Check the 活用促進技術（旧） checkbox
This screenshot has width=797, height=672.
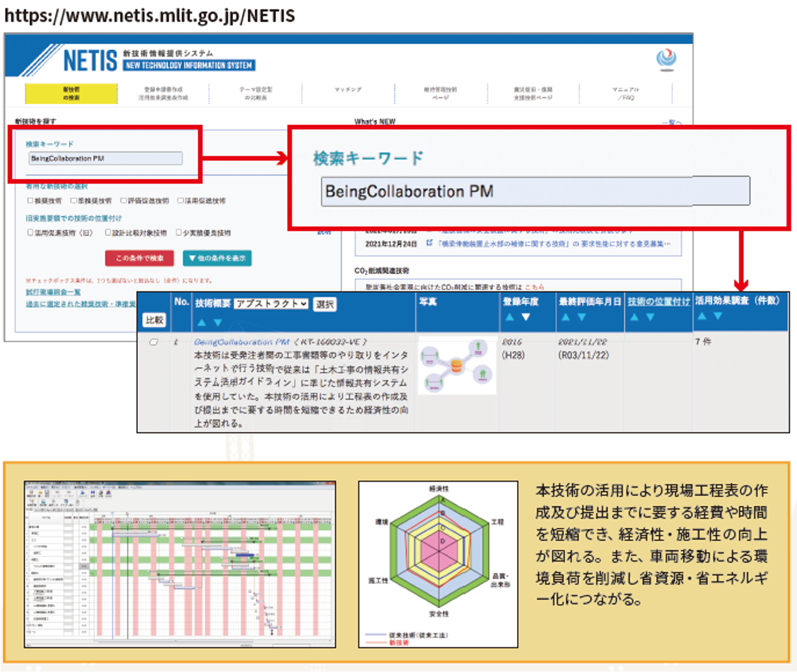point(30,232)
